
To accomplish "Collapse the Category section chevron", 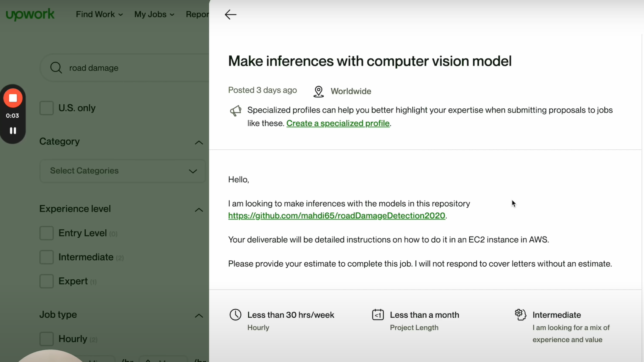I will (199, 143).
